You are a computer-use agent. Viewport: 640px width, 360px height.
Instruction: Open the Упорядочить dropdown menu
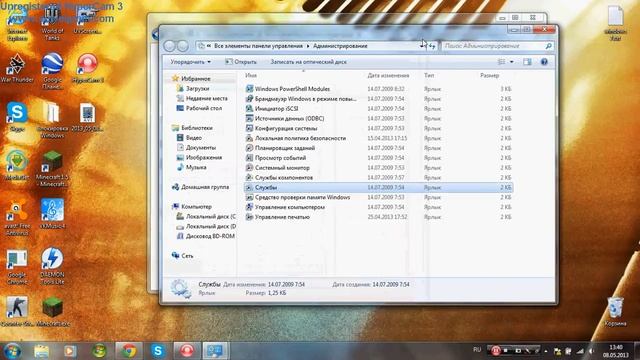tap(191, 62)
